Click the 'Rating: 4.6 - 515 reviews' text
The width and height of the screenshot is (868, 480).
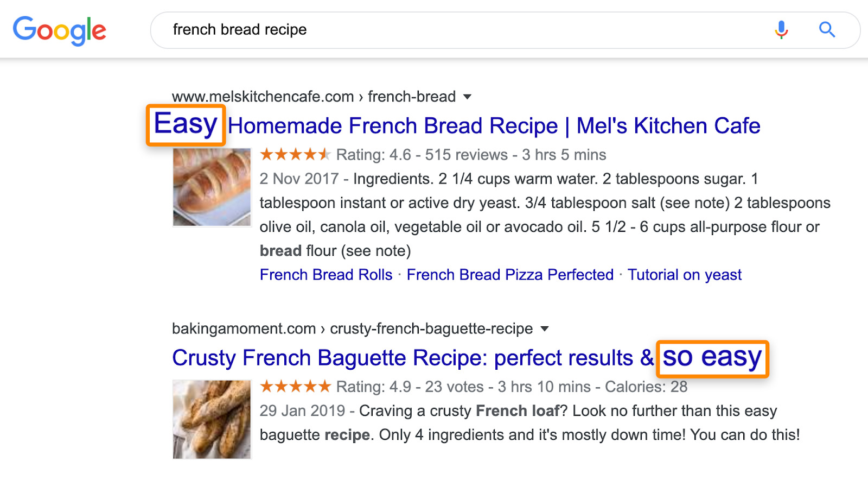(x=422, y=155)
